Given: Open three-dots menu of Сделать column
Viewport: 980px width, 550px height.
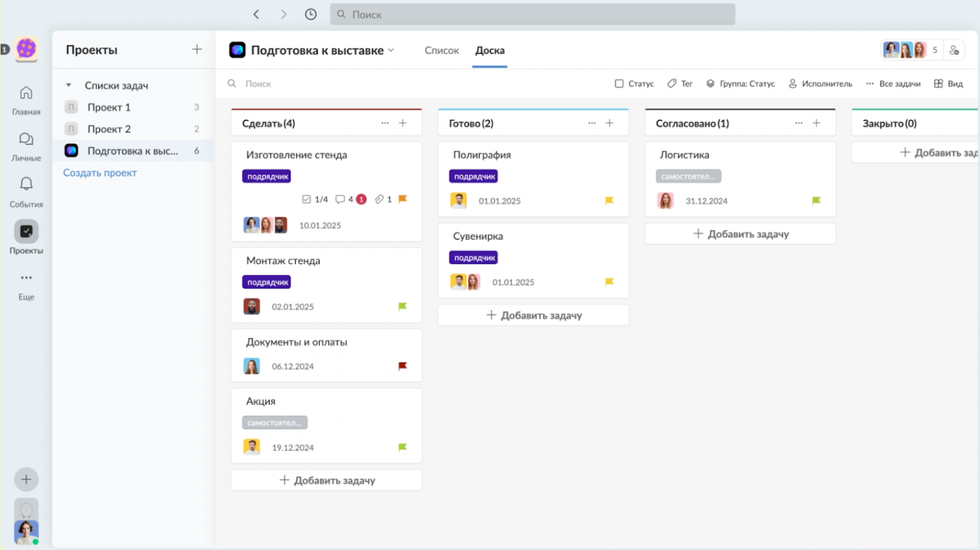Looking at the screenshot, I should pos(384,123).
